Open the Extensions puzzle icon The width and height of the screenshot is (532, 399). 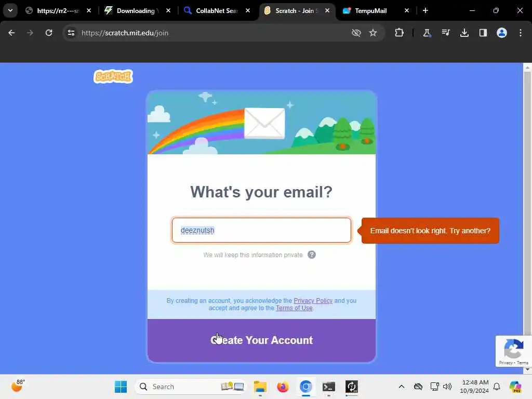click(399, 33)
